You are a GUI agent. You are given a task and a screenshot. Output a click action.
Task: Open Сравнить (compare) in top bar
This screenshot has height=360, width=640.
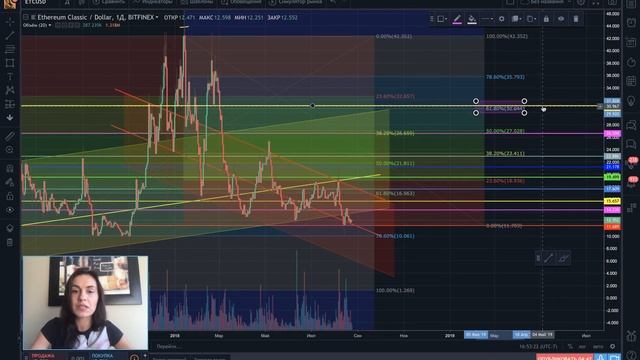pyautogui.click(x=108, y=2)
